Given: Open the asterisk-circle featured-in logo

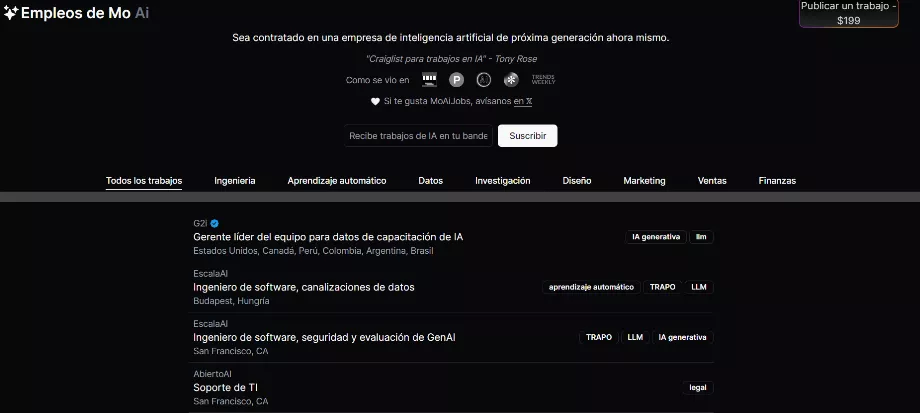Looking at the screenshot, I should (511, 80).
